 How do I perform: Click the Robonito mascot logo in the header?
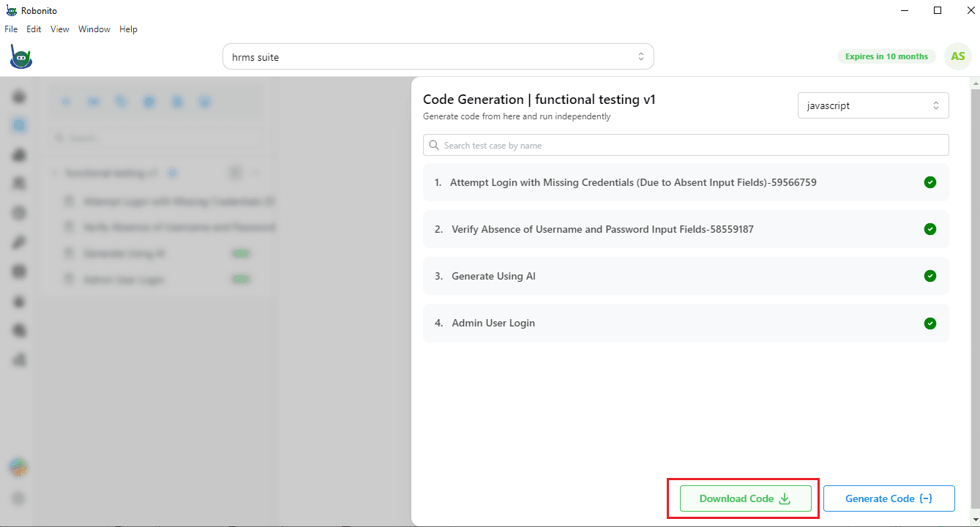pyautogui.click(x=20, y=56)
